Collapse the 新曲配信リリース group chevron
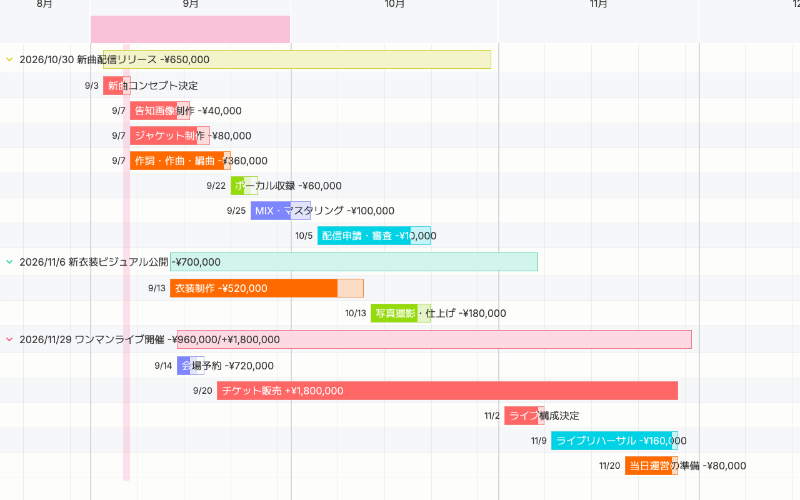The image size is (800, 500). coord(9,60)
